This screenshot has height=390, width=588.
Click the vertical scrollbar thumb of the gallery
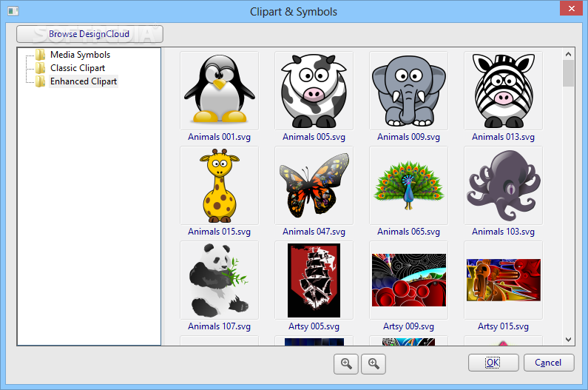(x=569, y=73)
